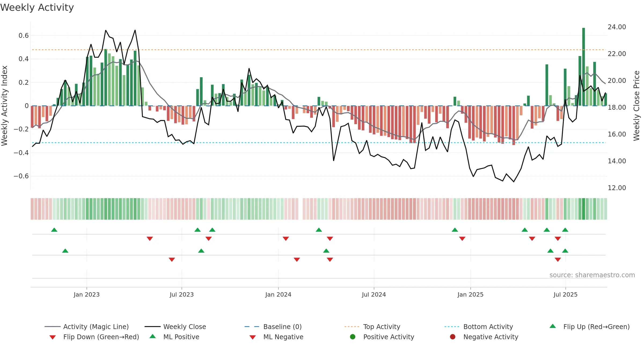Click the Jul 2023 axis label

tap(182, 294)
